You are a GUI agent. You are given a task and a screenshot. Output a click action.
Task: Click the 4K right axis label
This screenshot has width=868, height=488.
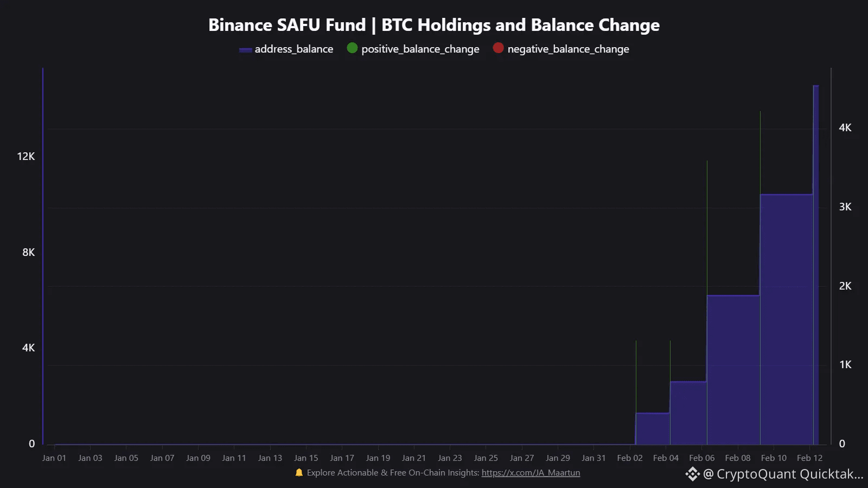(x=845, y=128)
